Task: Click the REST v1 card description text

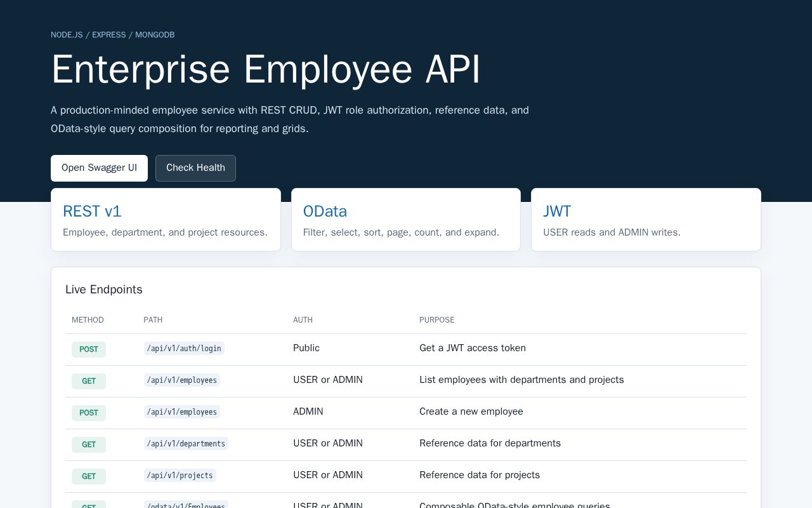Action: [165, 232]
